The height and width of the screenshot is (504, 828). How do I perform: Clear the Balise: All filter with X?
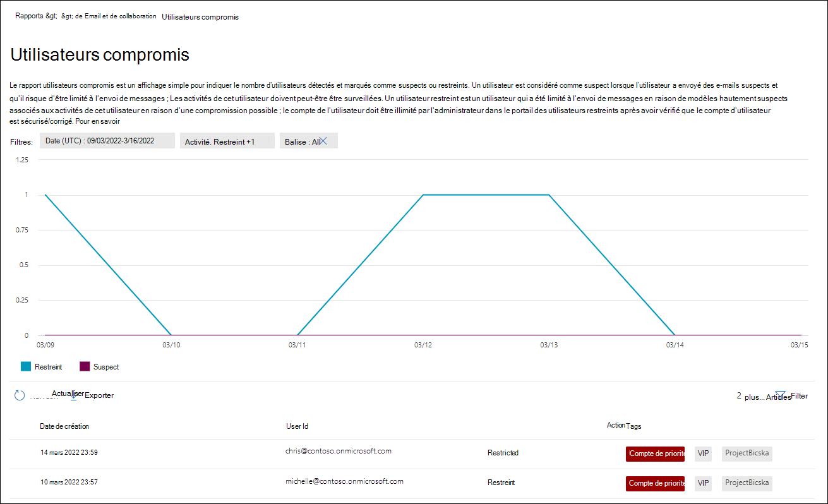point(323,141)
